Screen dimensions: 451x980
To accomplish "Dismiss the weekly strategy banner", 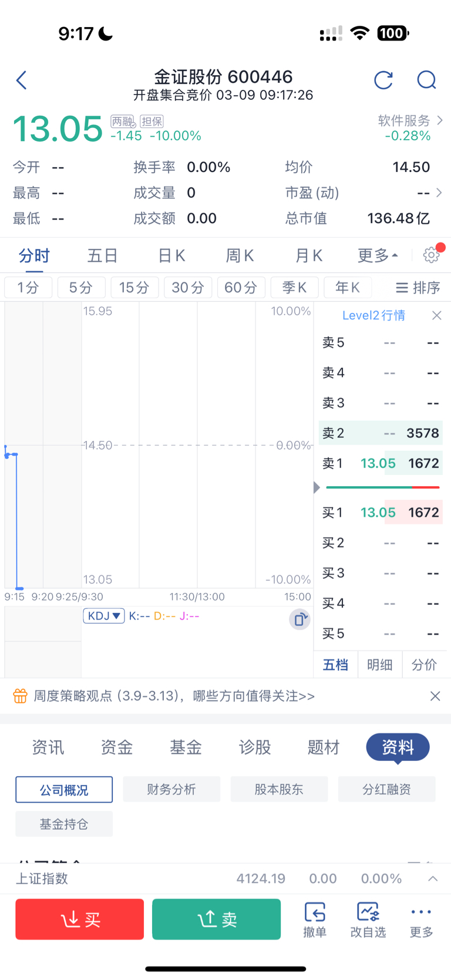I will tap(435, 696).
